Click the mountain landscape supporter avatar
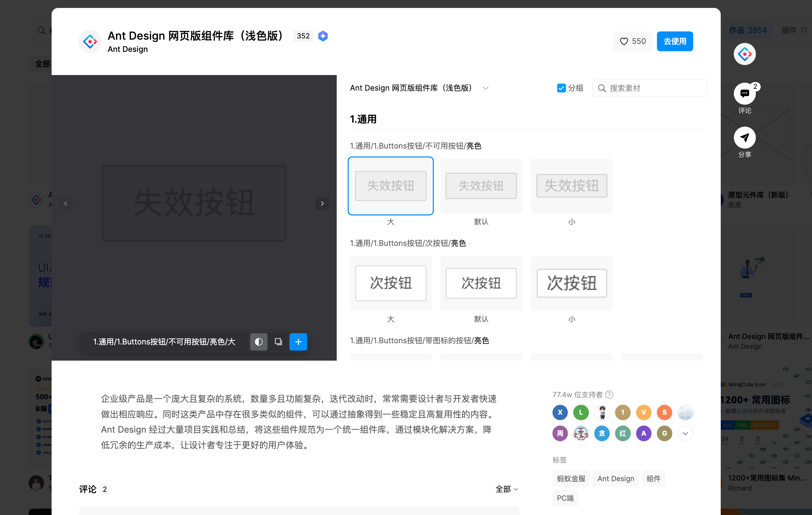812x515 pixels. point(685,412)
